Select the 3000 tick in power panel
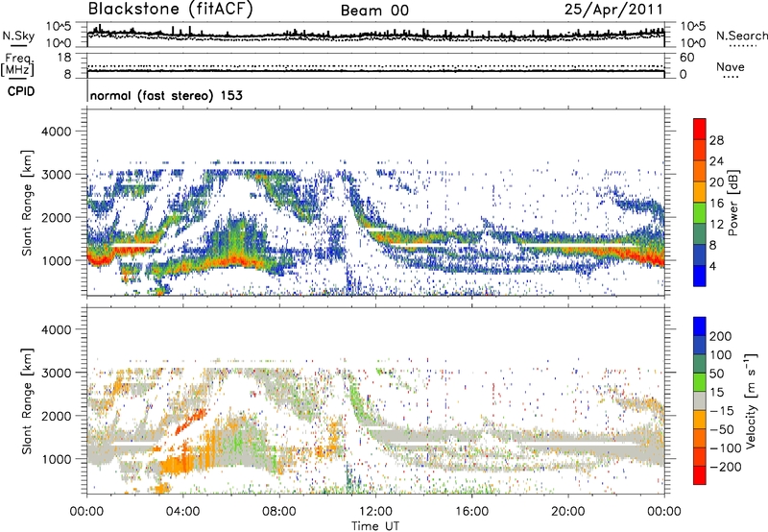 (56, 175)
